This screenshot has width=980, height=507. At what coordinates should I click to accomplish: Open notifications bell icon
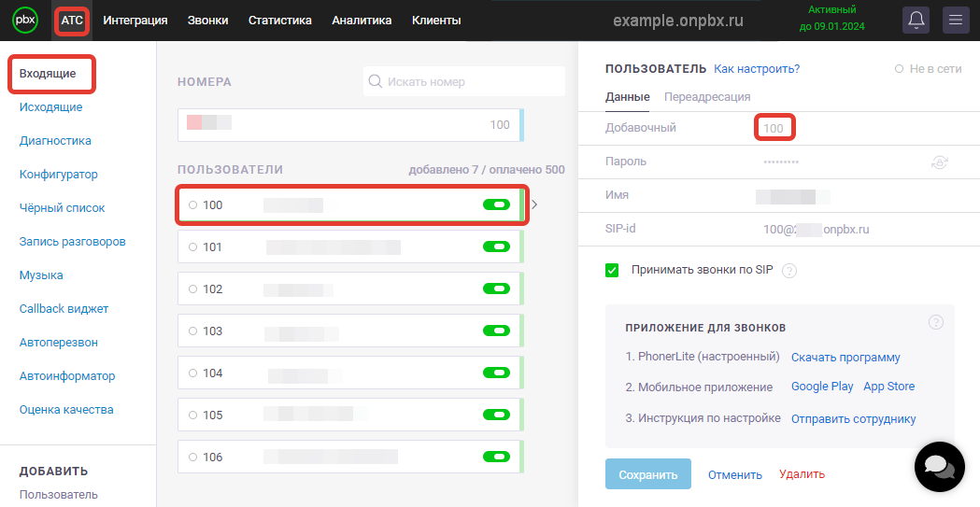coord(916,20)
